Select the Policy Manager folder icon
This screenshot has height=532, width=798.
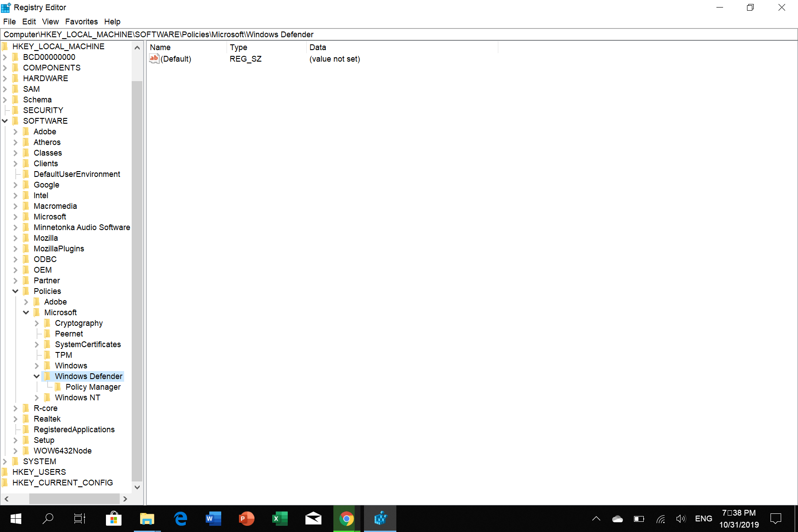[58, 387]
